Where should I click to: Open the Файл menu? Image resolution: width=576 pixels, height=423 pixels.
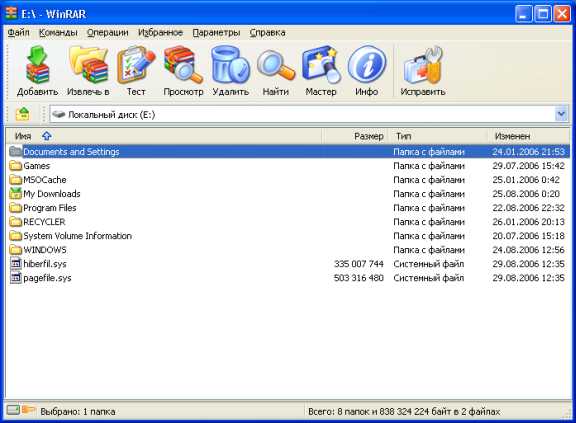coord(18,32)
